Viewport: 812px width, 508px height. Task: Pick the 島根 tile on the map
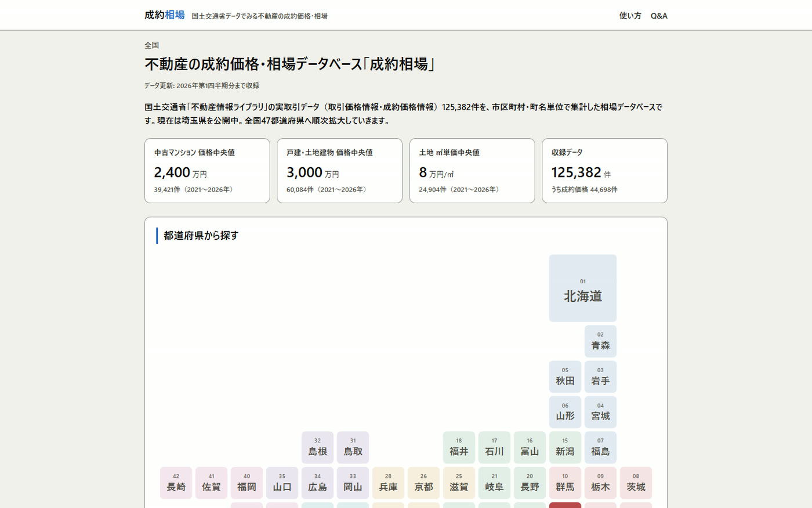pyautogui.click(x=317, y=448)
